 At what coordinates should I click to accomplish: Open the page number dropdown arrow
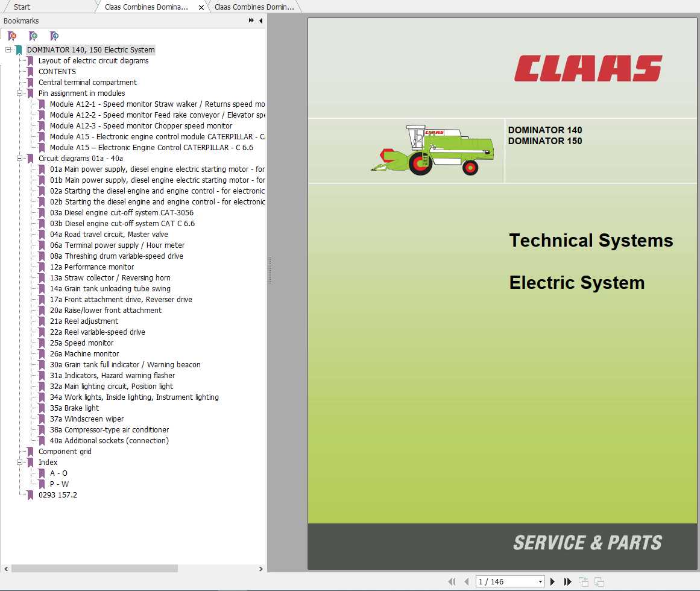click(541, 581)
